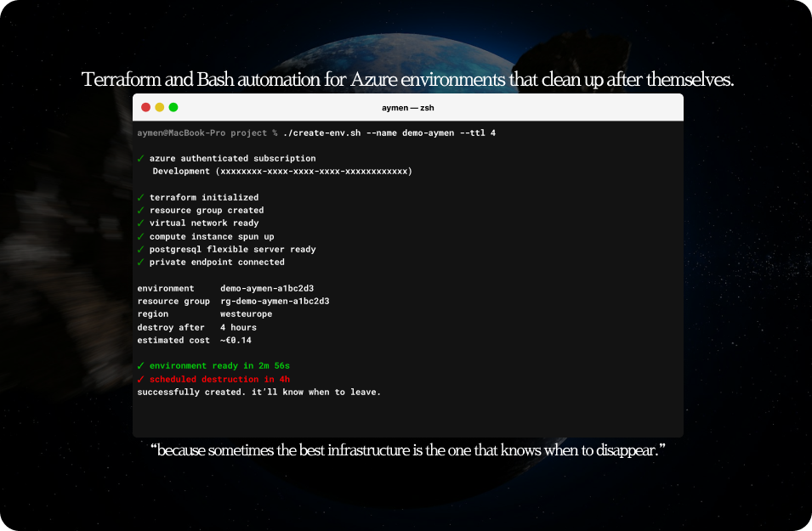Click the quote about infrastructure that disappears
The height and width of the screenshot is (531, 812).
tap(408, 450)
